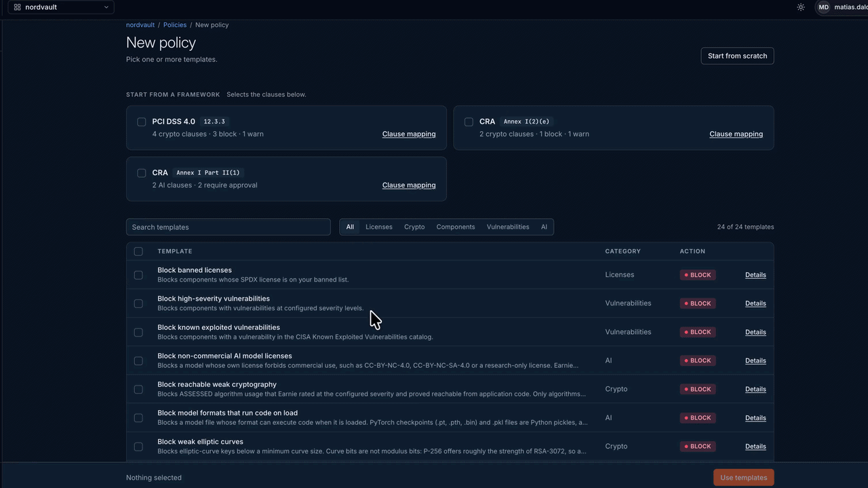868x488 pixels.
Task: Click the Nothing selected status text
Action: (x=154, y=477)
